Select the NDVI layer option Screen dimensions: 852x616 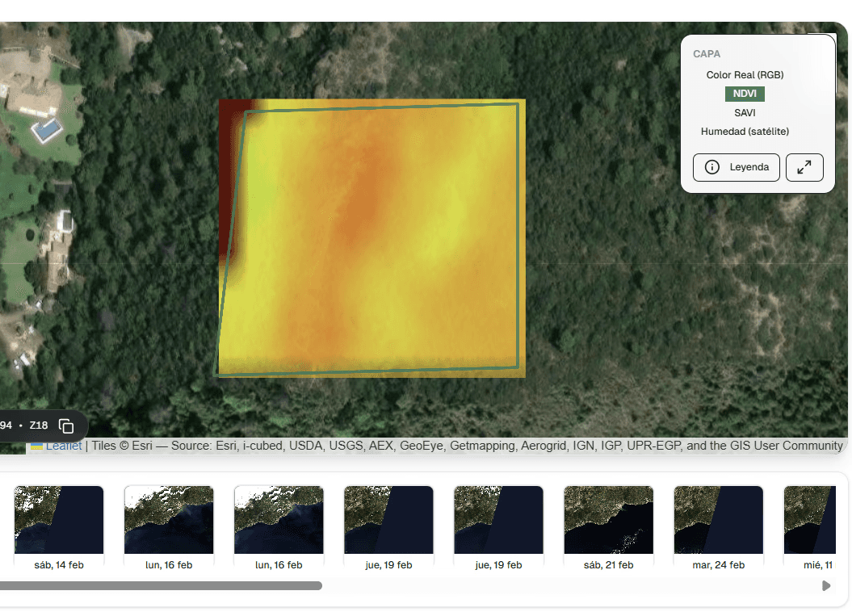(745, 94)
